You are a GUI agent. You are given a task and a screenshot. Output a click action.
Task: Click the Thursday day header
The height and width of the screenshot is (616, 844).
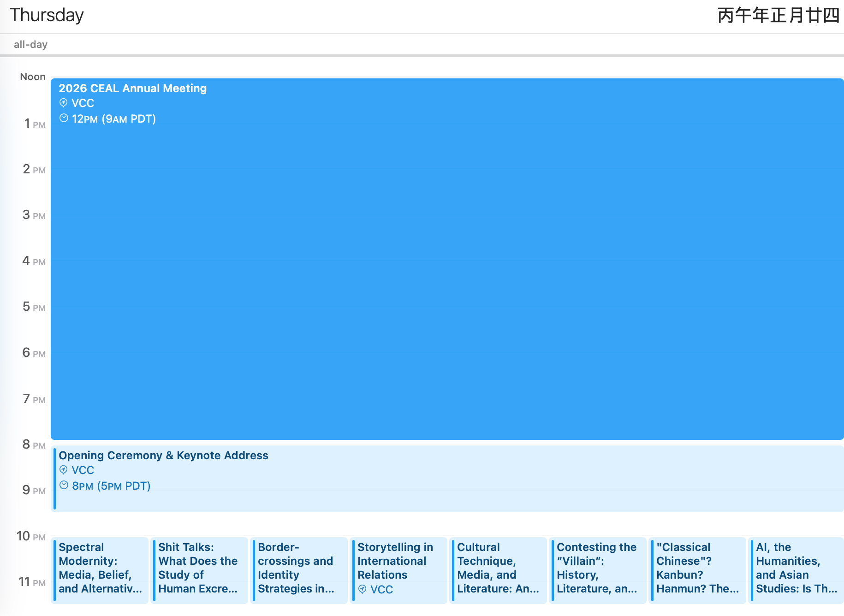pyautogui.click(x=47, y=15)
